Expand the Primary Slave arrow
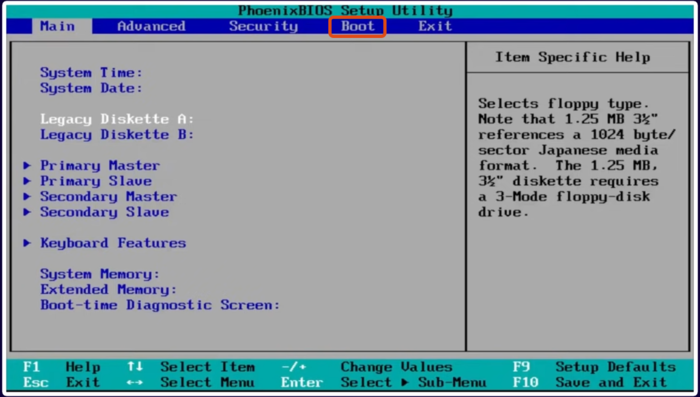Image resolution: width=700 pixels, height=397 pixels. click(x=27, y=181)
